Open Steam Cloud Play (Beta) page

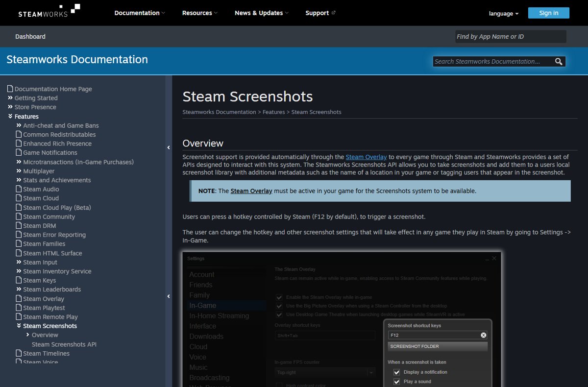pos(57,207)
